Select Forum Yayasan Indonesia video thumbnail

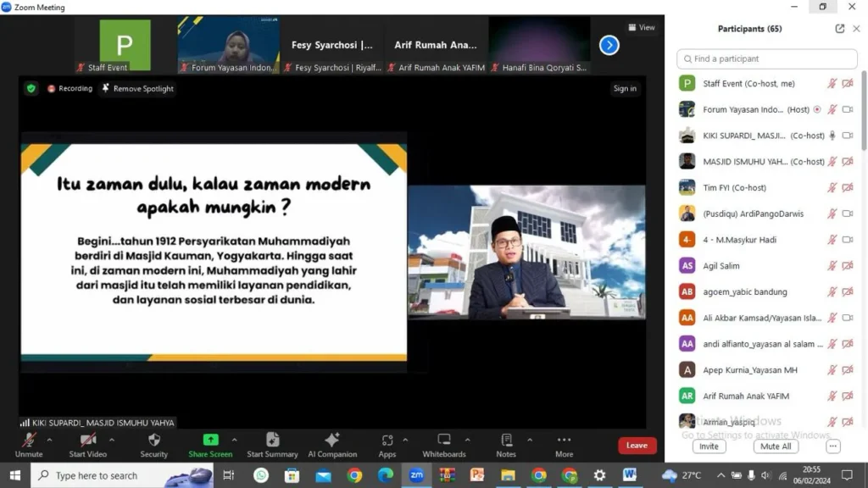pyautogui.click(x=229, y=46)
